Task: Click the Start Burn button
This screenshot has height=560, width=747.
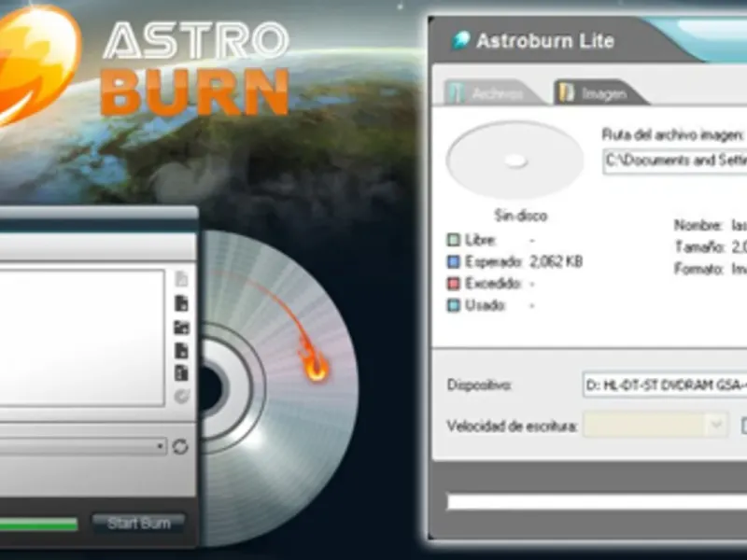Action: [138, 524]
